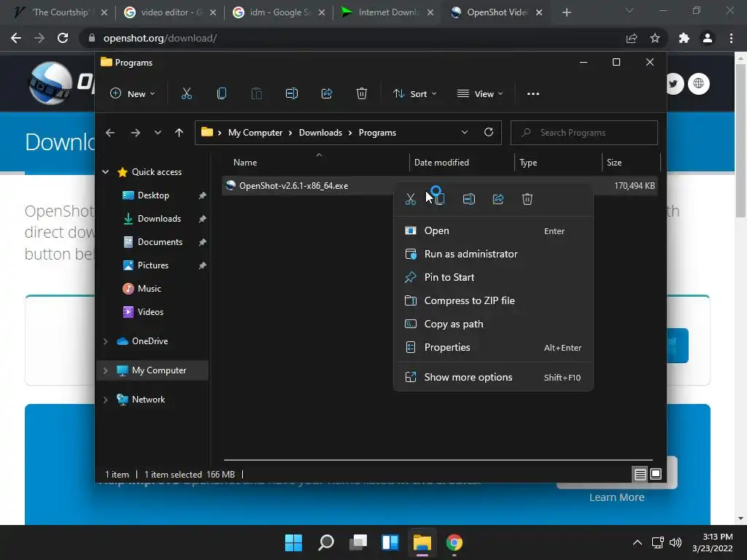This screenshot has height=560, width=747.
Task: Expand address bar history dropdown
Action: coord(465,133)
